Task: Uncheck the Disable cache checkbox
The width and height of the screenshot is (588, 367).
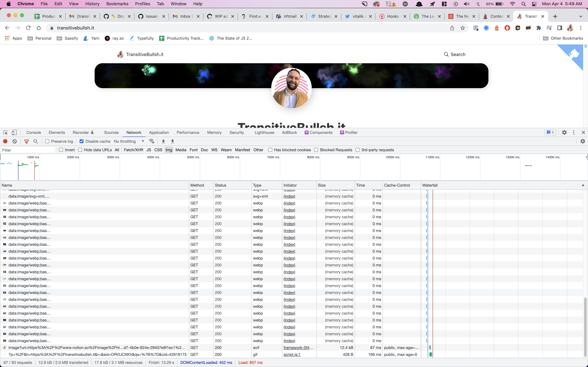Action: [x=81, y=141]
